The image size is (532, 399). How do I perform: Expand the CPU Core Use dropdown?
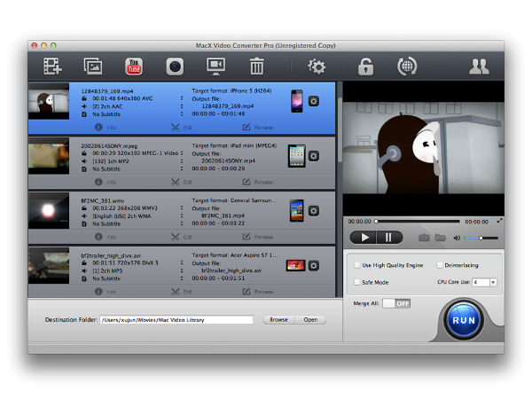pyautogui.click(x=492, y=282)
